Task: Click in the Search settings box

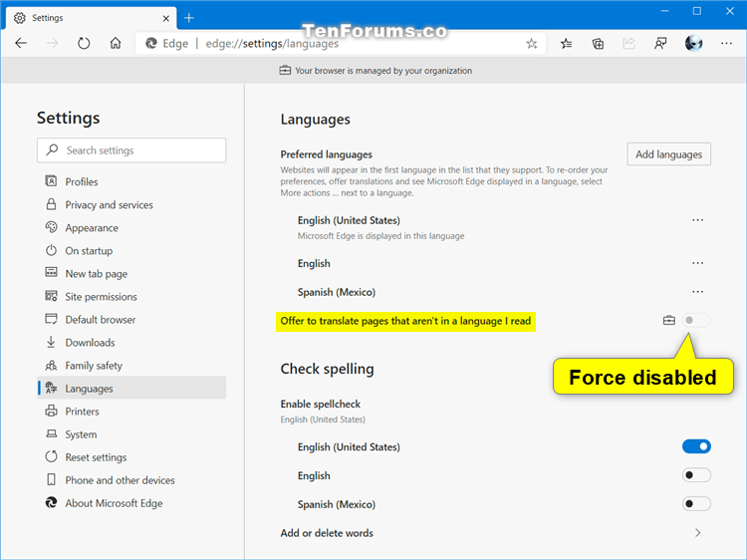Action: pyautogui.click(x=131, y=150)
